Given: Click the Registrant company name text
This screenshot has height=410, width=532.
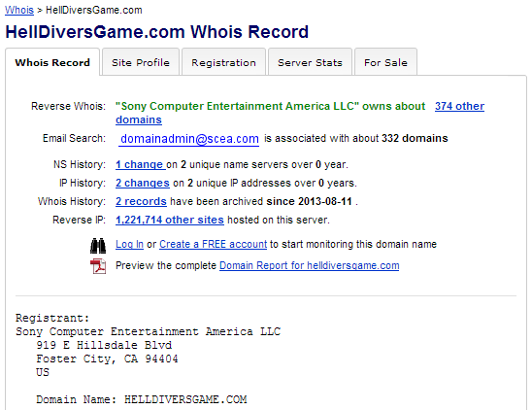Looking at the screenshot, I should point(148,331).
